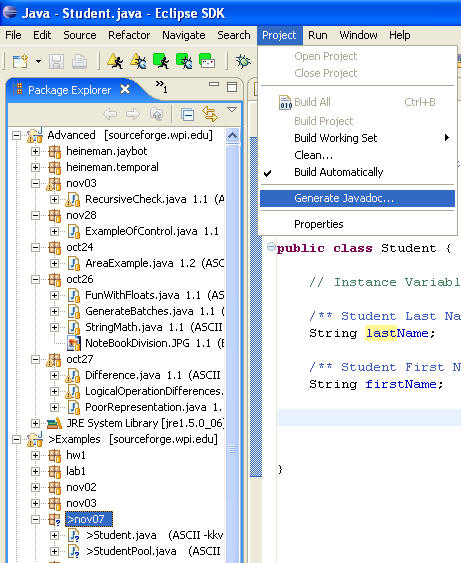Viewport: 461px width, 563px height.
Task: Click the Difference.java warning file icon
Action: coord(73,376)
